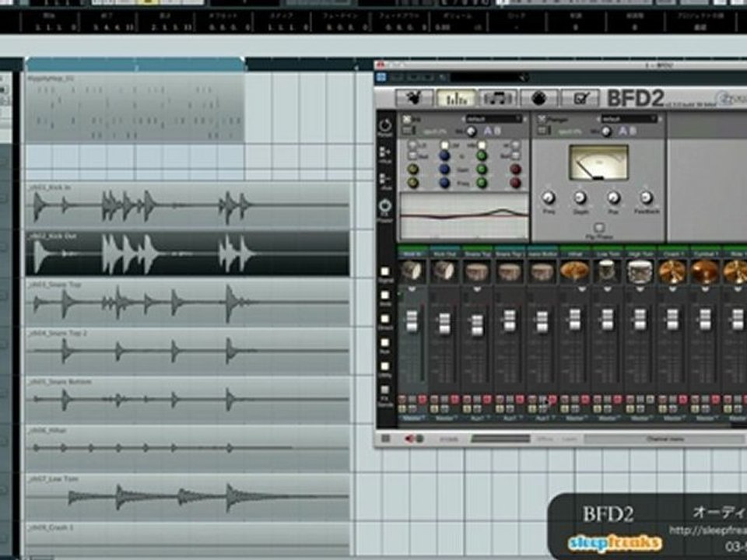The image size is (747, 560).
Task: Open the Flanger preset dropdown showing default
Action: [629, 119]
